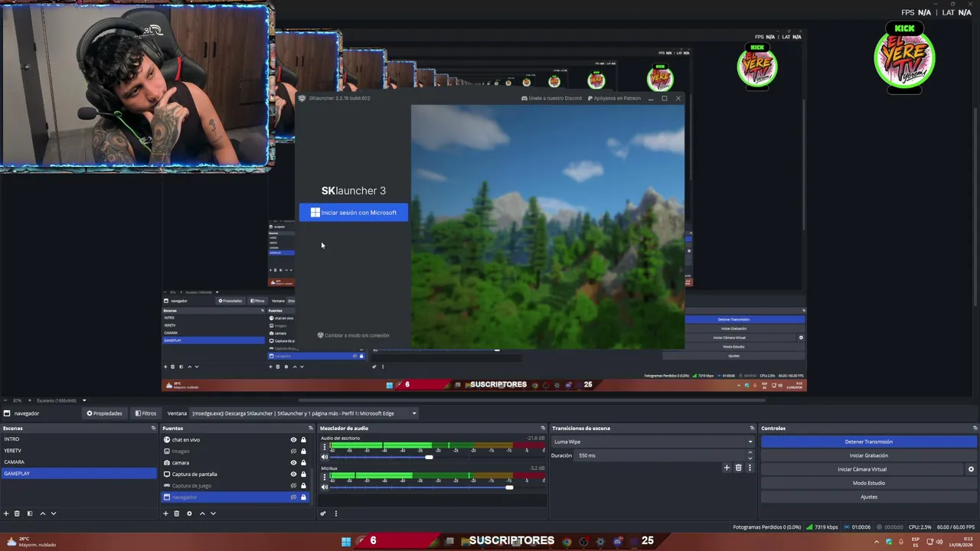The height and width of the screenshot is (551, 980).
Task: Open Ajustes settings
Action: coord(869,497)
